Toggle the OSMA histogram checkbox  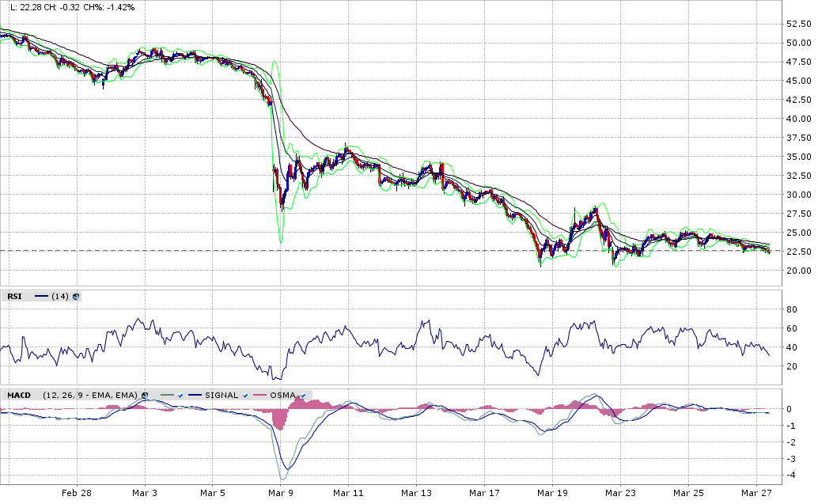(x=303, y=396)
